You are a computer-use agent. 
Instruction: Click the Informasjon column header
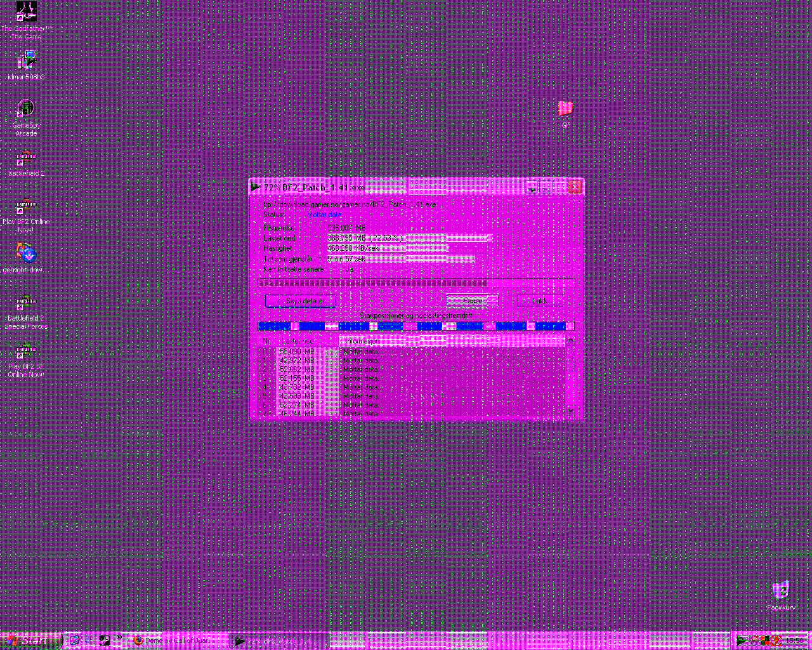click(452, 341)
